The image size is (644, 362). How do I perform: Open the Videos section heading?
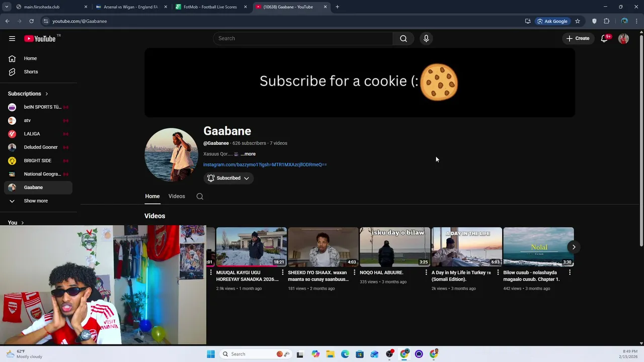click(x=154, y=216)
